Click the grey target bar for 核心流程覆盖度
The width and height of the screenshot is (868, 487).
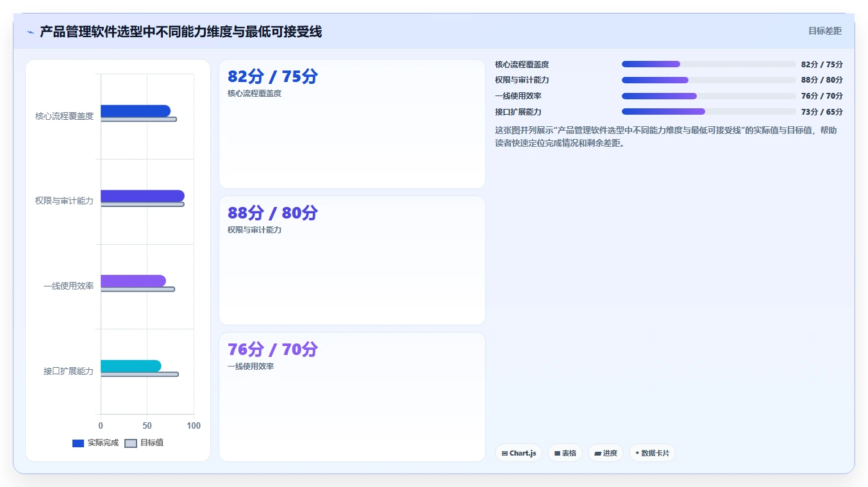(138, 119)
